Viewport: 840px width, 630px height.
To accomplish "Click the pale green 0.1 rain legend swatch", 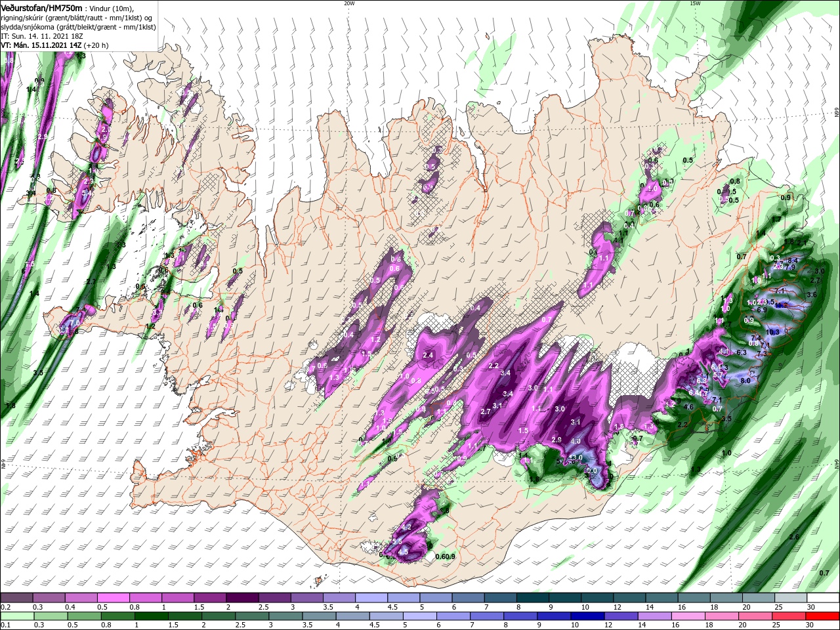I will pos(16,616).
